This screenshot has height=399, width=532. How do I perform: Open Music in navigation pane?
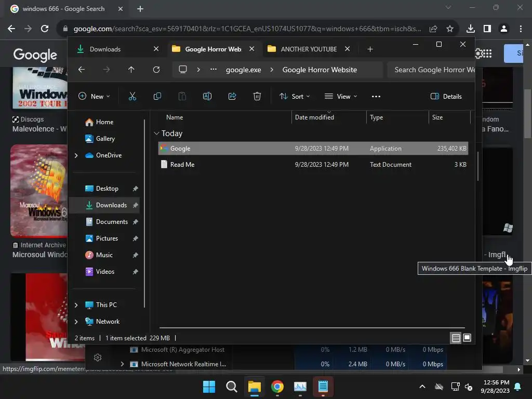pos(104,255)
